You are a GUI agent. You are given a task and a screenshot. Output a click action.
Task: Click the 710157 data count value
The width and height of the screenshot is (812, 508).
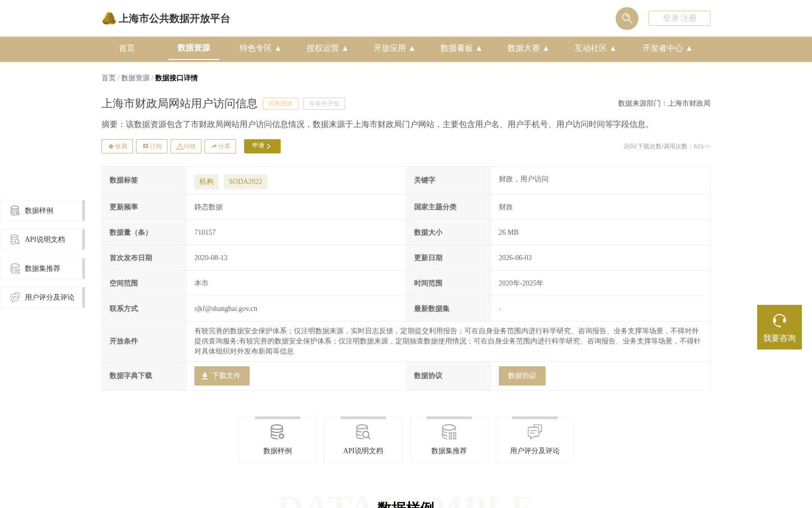(205, 233)
